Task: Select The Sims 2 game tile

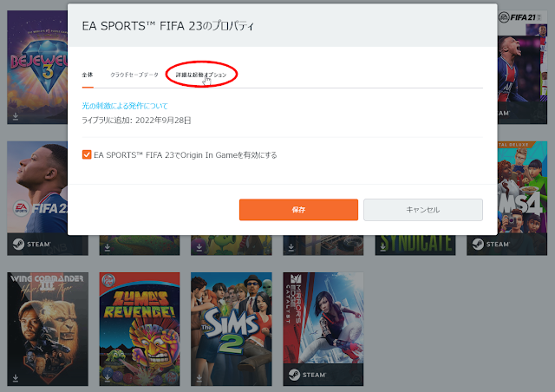Action: tap(232, 329)
